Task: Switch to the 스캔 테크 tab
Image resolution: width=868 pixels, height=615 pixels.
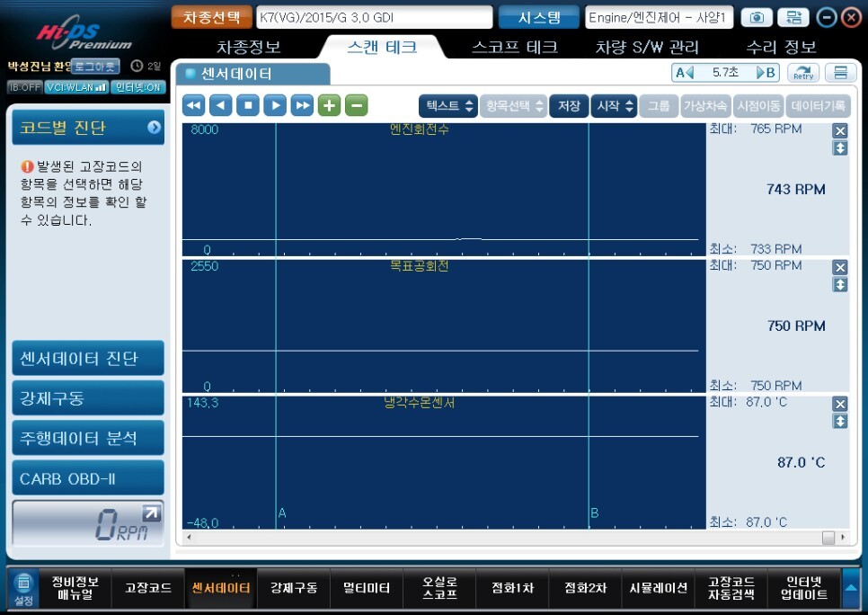Action: point(382,47)
